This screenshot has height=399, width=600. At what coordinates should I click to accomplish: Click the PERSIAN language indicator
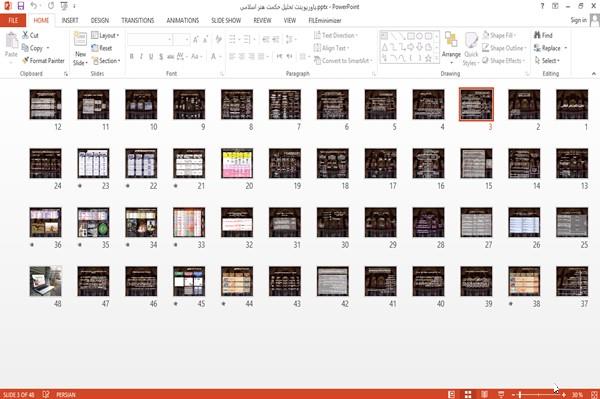coord(66,394)
